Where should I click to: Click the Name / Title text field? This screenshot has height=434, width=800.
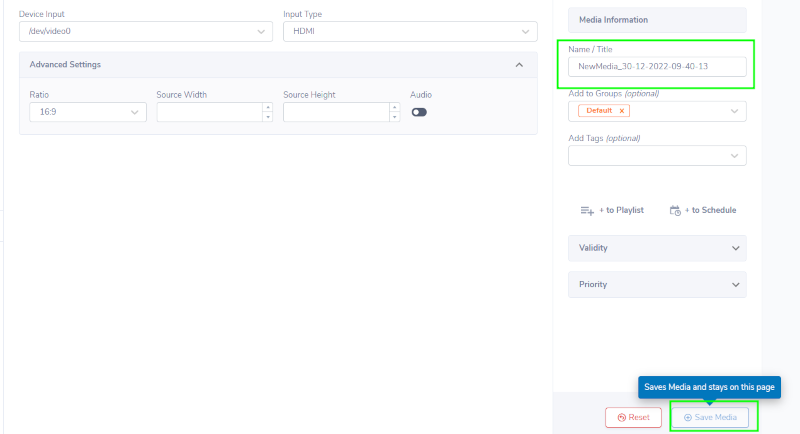click(657, 66)
